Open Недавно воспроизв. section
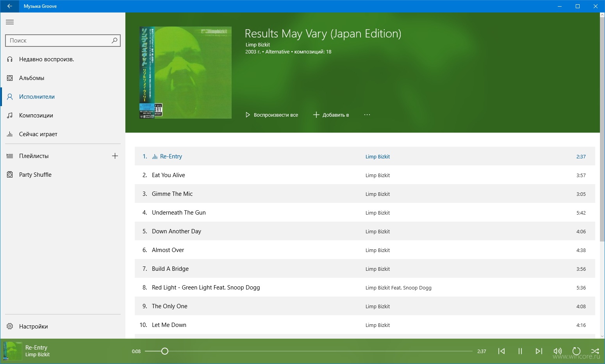The width and height of the screenshot is (605, 364). pos(63,59)
